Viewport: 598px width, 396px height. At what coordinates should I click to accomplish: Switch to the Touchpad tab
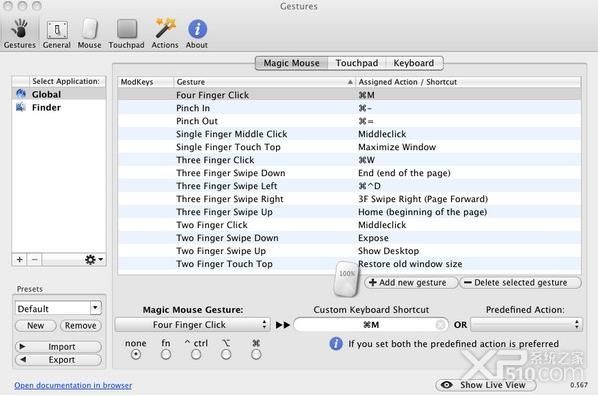pos(357,63)
